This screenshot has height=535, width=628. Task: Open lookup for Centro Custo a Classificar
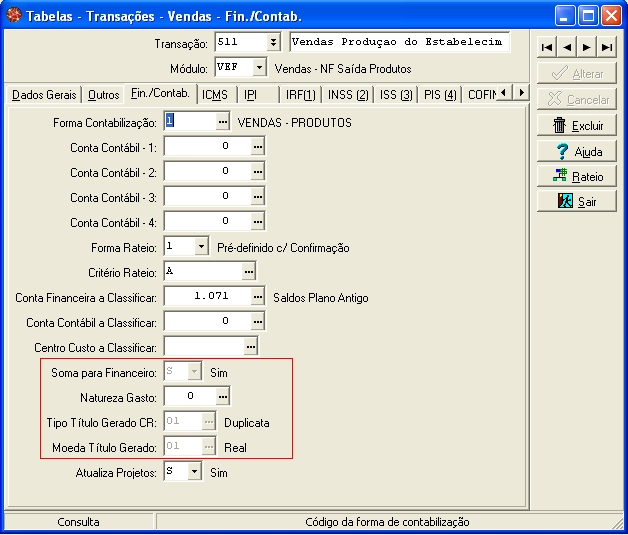point(251,347)
